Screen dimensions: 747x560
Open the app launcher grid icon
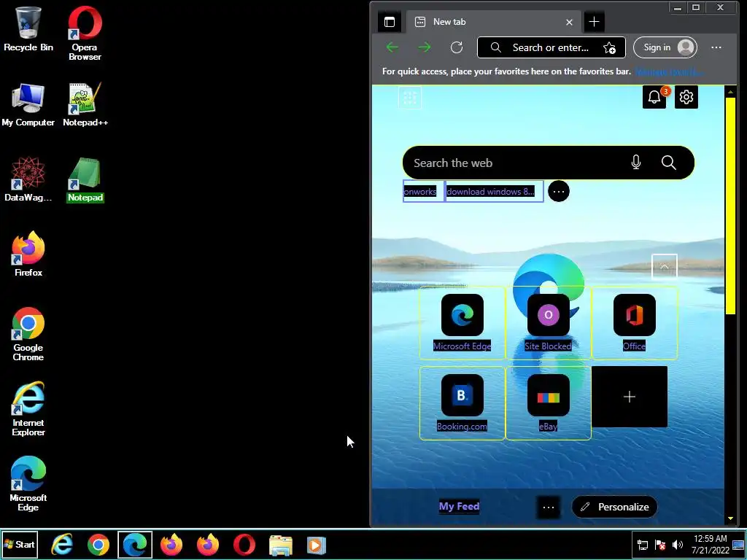click(x=410, y=97)
